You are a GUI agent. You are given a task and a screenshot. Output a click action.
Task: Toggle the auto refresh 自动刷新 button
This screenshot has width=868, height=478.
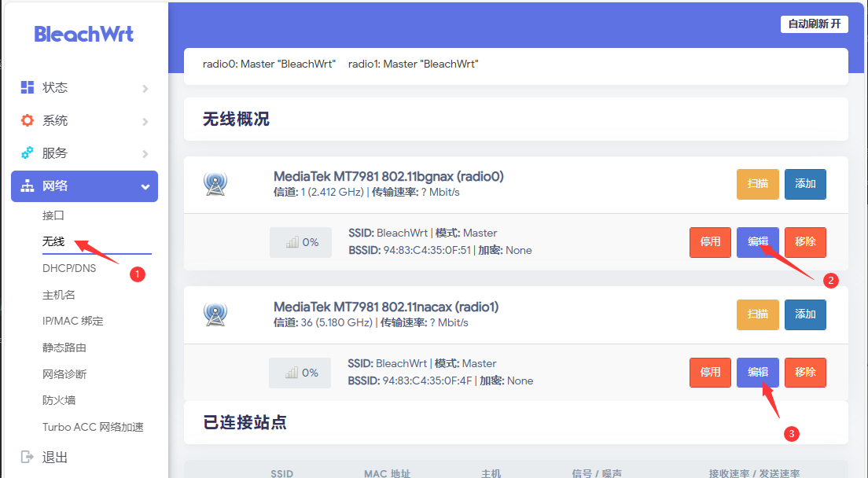coord(815,24)
